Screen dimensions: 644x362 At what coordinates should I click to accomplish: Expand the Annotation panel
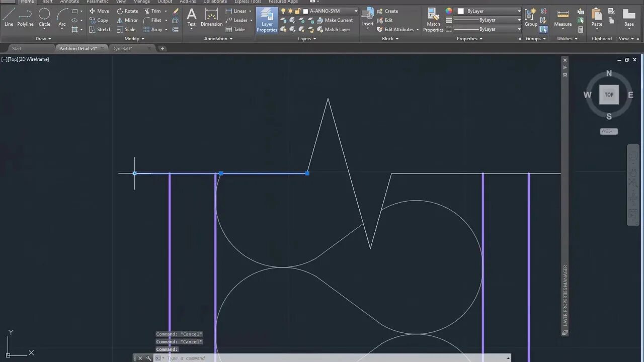218,39
